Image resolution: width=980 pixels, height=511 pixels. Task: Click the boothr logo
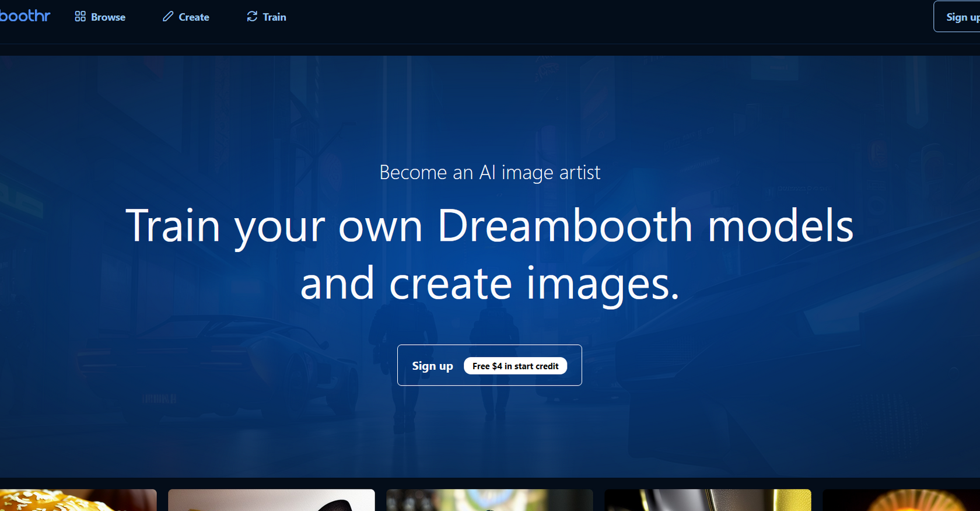click(25, 16)
